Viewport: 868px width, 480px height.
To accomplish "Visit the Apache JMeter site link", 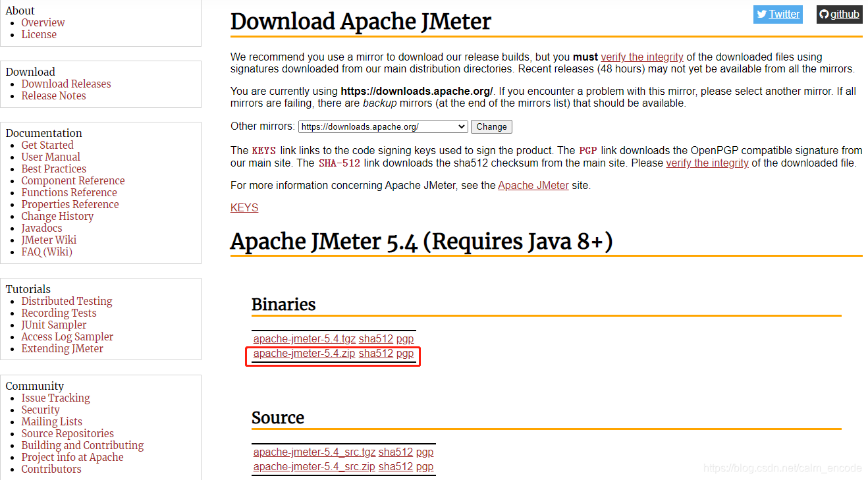I will tap(533, 186).
